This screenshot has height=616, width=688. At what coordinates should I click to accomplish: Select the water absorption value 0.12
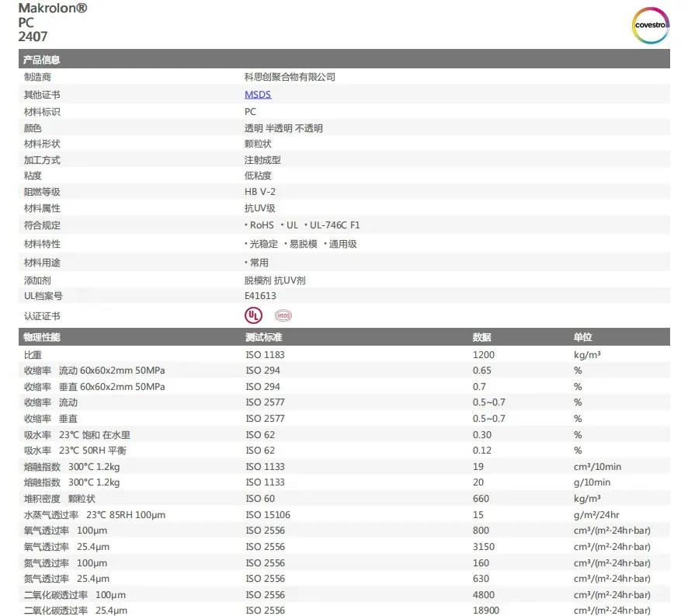[481, 451]
